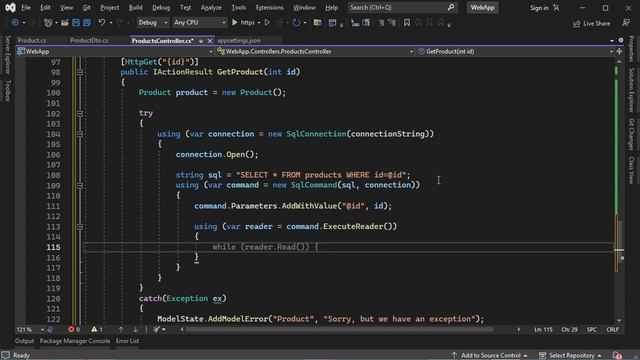This screenshot has width=640, height=360.
Task: Switch to the appsettings.json tab
Action: click(239, 41)
